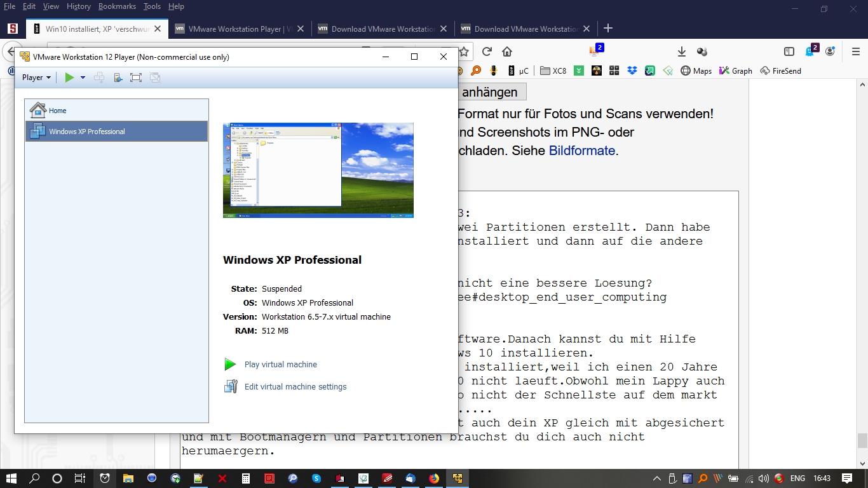The height and width of the screenshot is (488, 868).
Task: Open the Firefox View menu
Action: 51,6
